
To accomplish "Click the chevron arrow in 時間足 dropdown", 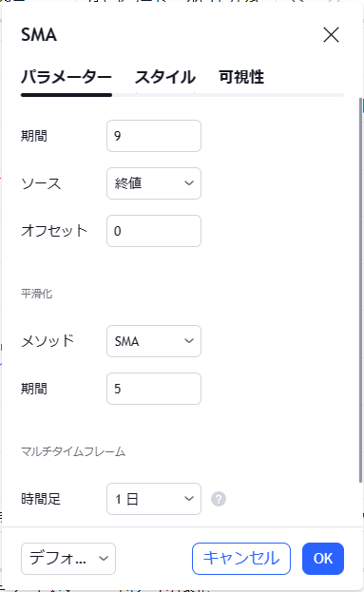I will 189,499.
